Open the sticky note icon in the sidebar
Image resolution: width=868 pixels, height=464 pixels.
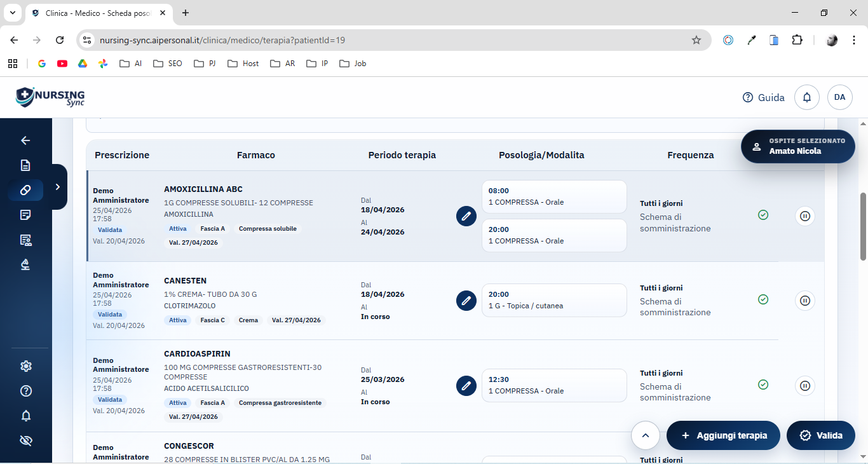click(25, 215)
